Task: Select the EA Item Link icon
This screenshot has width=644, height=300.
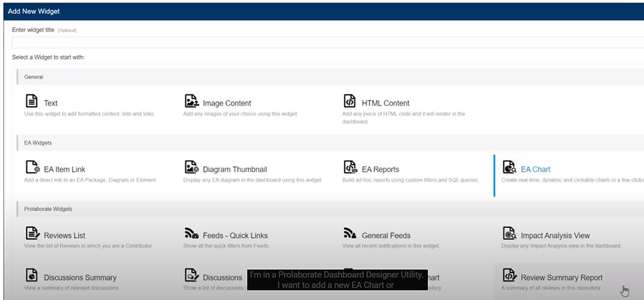Action: [x=32, y=167]
